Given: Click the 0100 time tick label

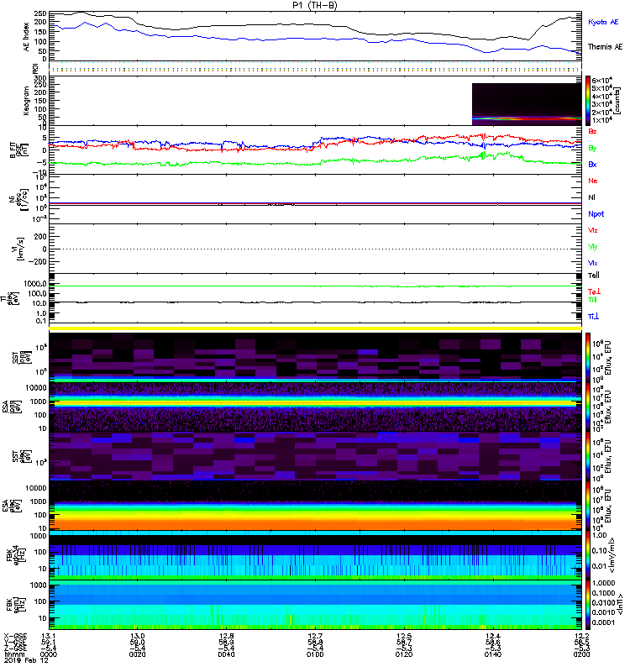Looking at the screenshot, I should pos(315,654).
